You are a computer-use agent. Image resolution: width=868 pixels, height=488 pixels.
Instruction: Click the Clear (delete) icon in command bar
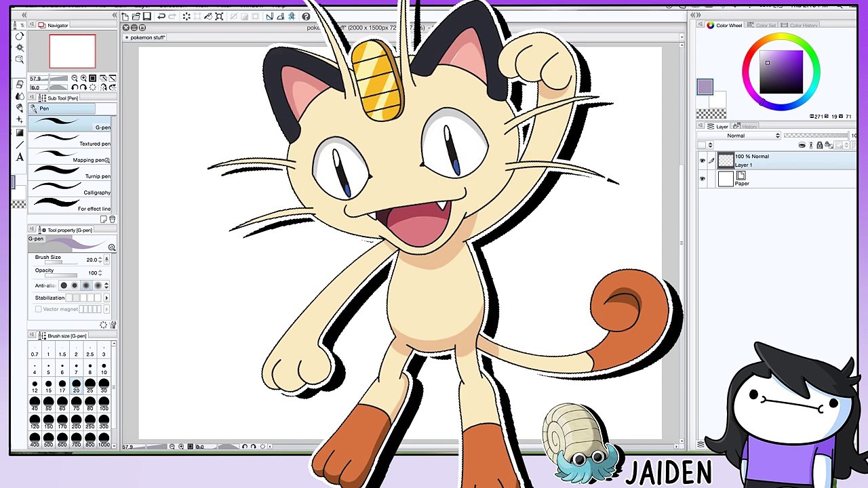(186, 17)
